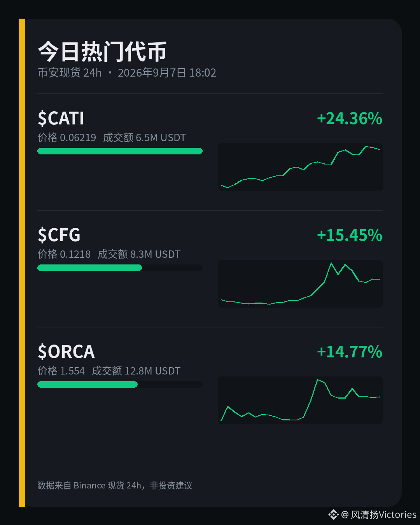Open the $CATI token ticker
The height and width of the screenshot is (525, 420).
61,118
